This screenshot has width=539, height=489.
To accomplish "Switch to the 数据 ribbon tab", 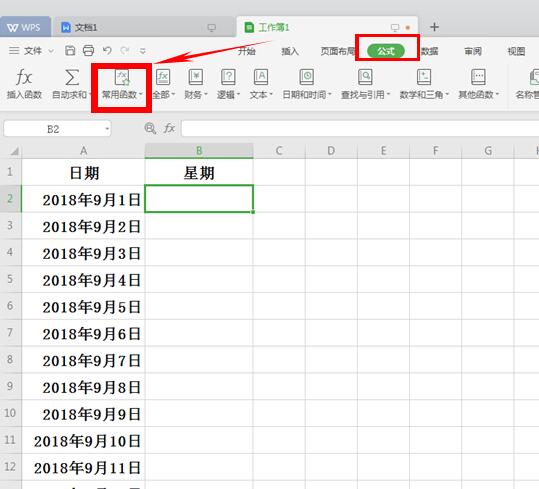I will 429,51.
